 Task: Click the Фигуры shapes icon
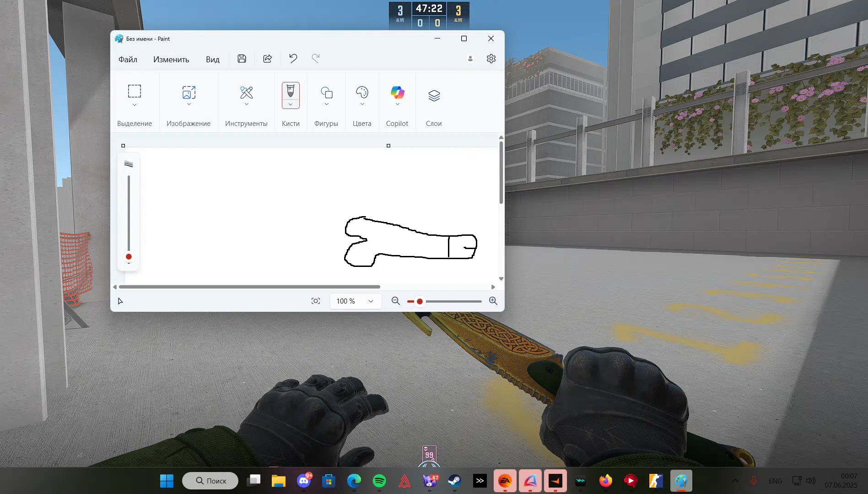click(327, 92)
